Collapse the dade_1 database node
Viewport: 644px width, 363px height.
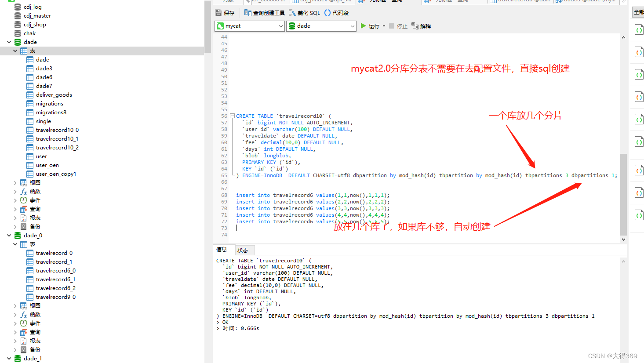pyautogui.click(x=9, y=359)
